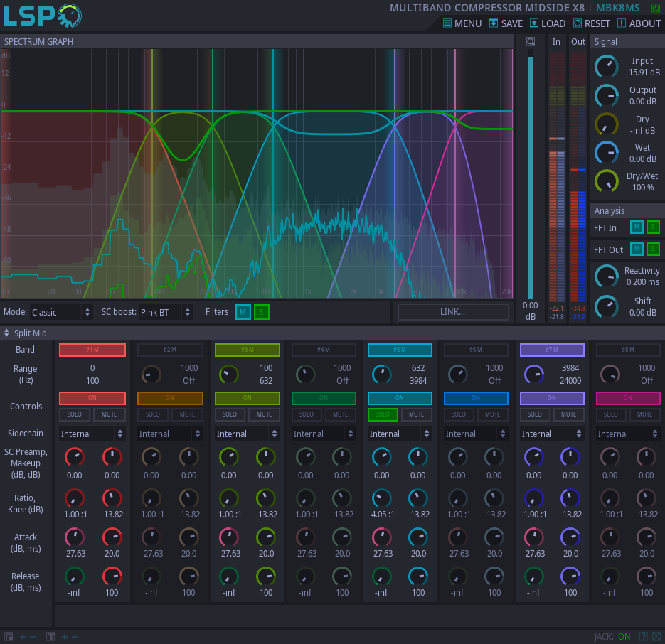665x644 pixels.
Task: Adjust the Input gain knob
Action: [x=607, y=67]
